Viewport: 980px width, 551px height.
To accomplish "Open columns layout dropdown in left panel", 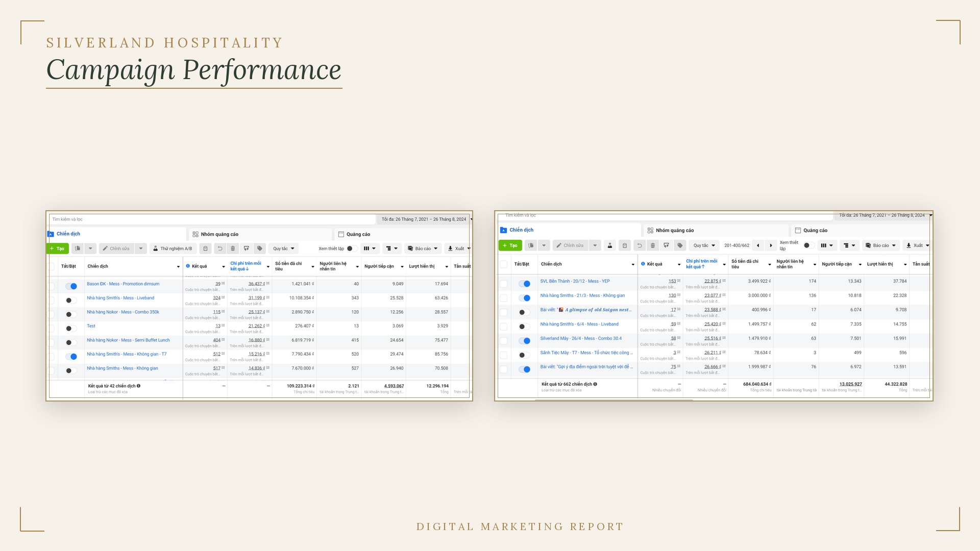I will coord(370,248).
